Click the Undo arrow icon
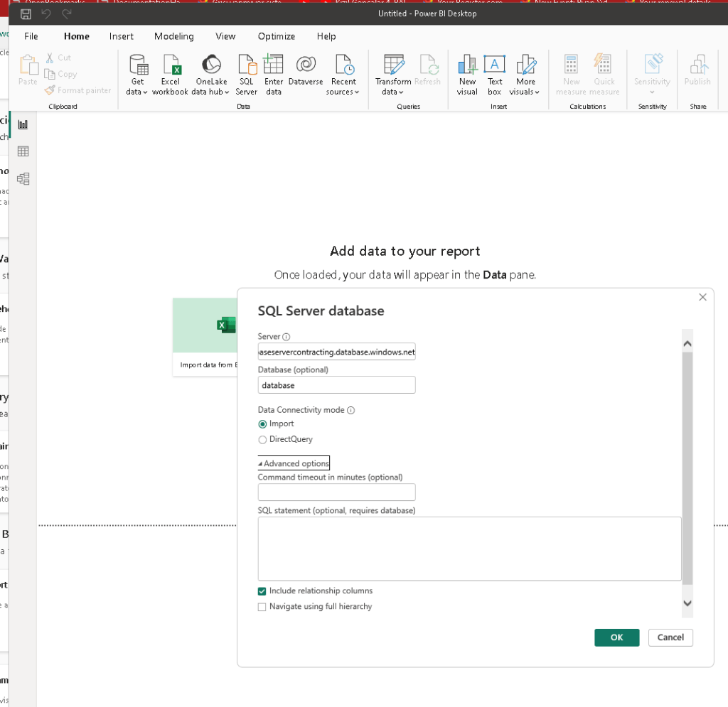 [x=46, y=14]
